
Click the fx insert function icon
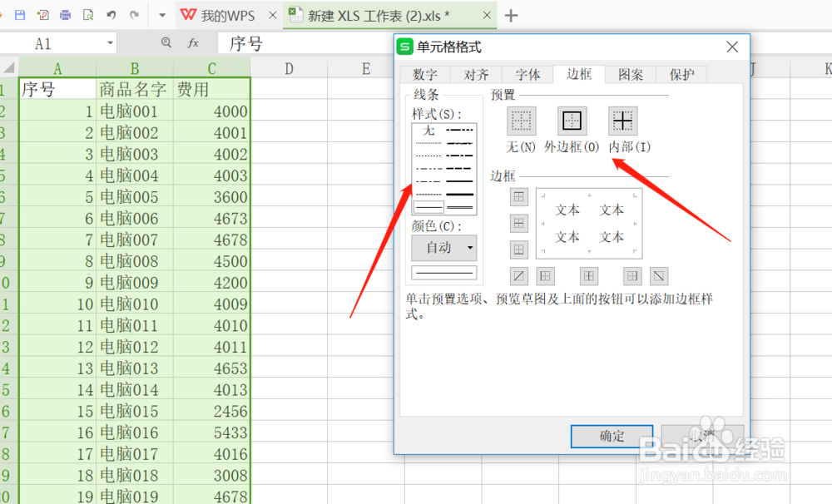[x=193, y=42]
